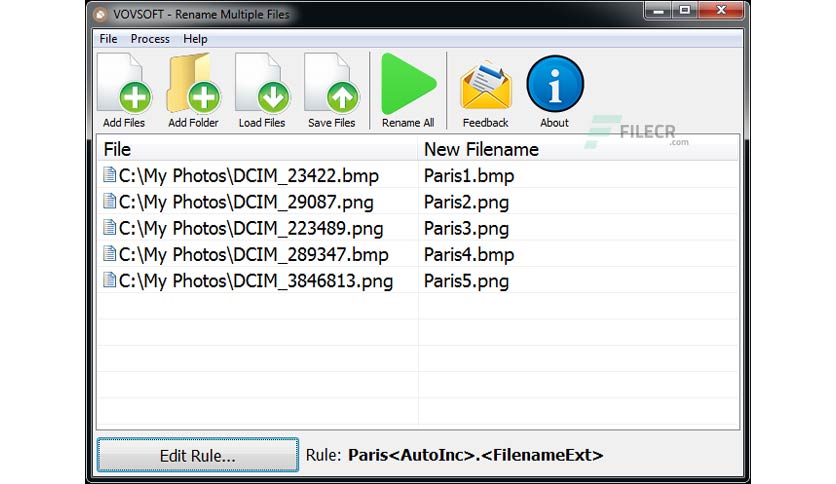Click the rule text Paris<AutoInc>.<FilenameExt>
This screenshot has height=484, width=836.
pyautogui.click(x=476, y=455)
